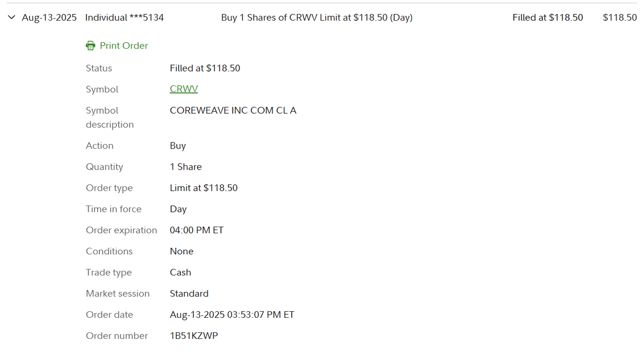
Task: Click the Action value Buy
Action: pos(178,146)
